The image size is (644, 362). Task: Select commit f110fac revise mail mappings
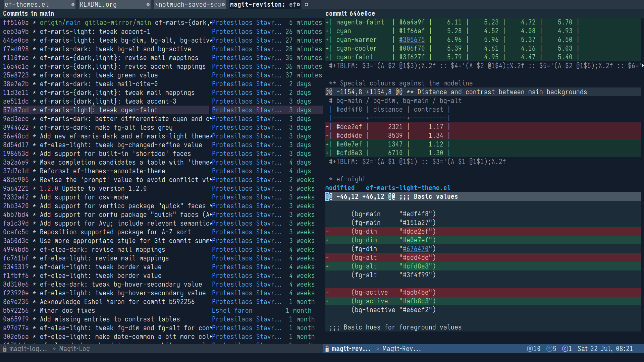[162, 58]
